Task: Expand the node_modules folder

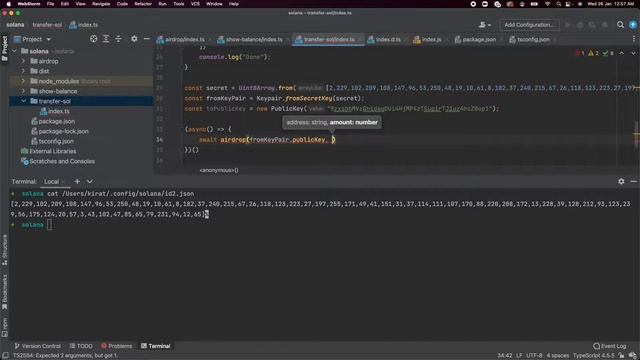Action: pos(23,81)
